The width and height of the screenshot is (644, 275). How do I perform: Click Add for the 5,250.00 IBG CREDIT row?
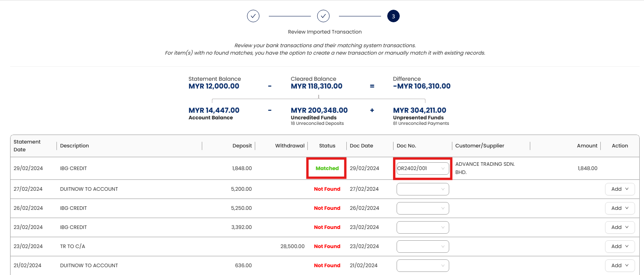click(619, 208)
